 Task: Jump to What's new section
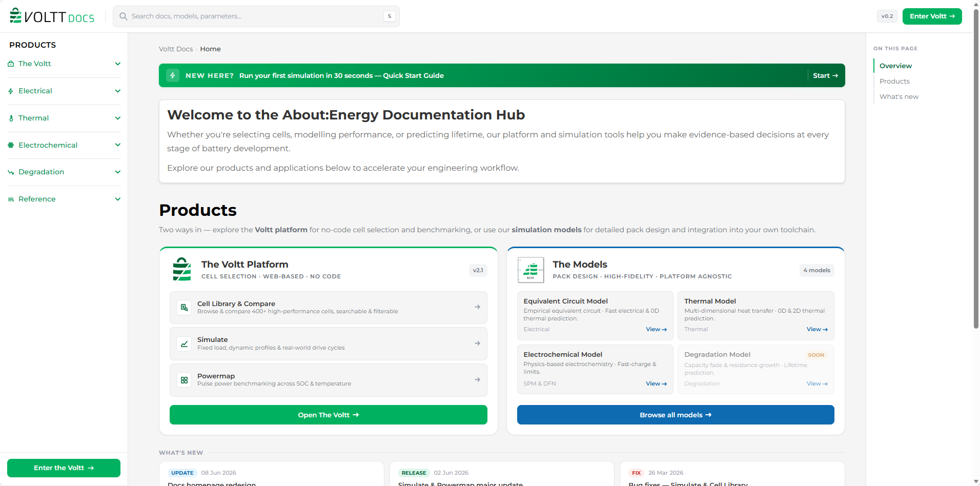point(899,97)
